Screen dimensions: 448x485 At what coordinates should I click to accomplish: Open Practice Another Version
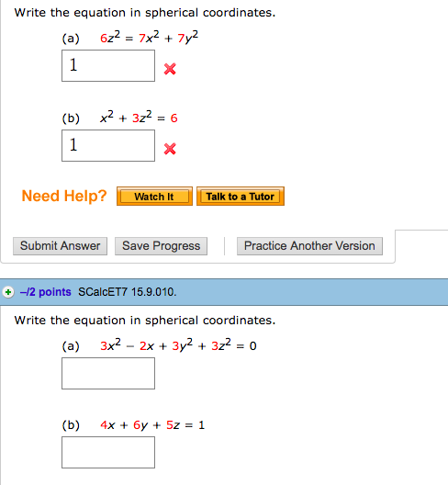[309, 246]
